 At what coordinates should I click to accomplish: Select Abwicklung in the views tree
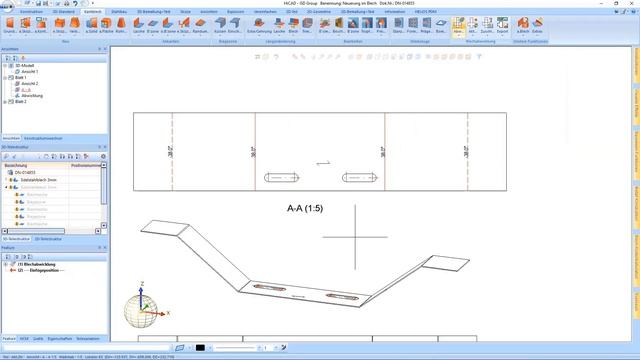pos(32,96)
